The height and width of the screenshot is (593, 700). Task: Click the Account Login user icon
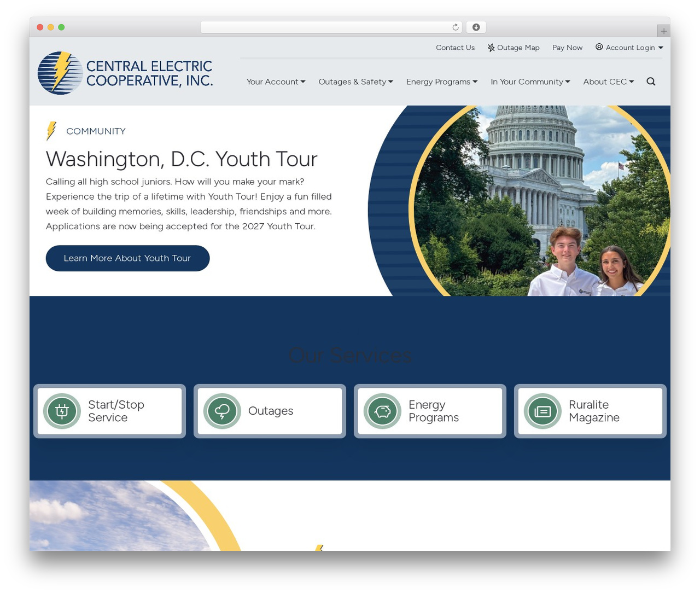599,47
